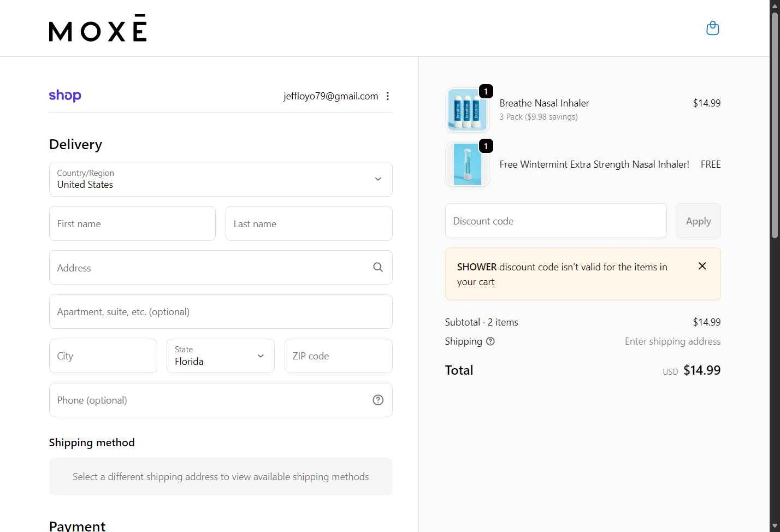Screen dimensions: 780x532
Task: Click the Free Wintermint inhaler thumbnail
Action: [x=468, y=164]
